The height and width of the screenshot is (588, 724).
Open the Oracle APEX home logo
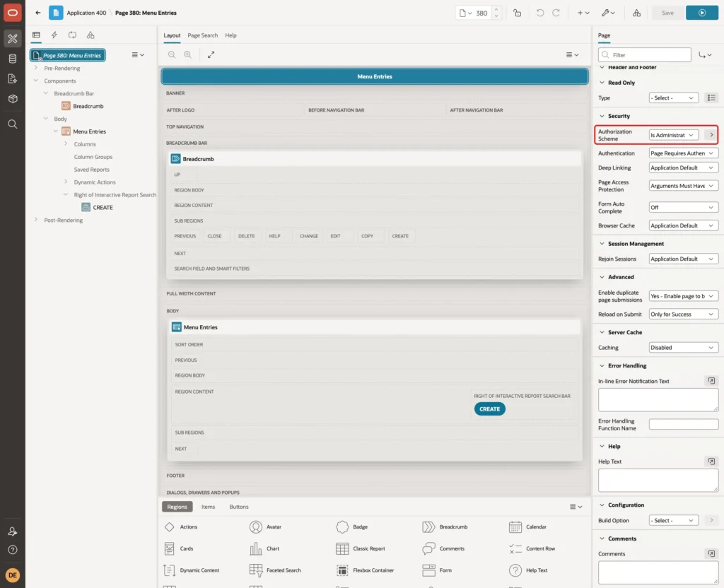[x=13, y=13]
